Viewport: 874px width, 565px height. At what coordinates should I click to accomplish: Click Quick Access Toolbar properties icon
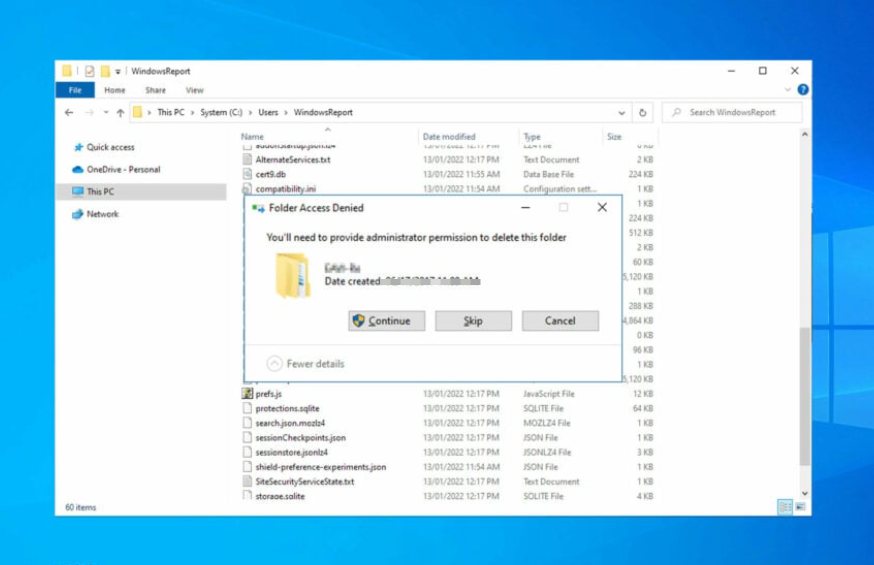click(90, 71)
